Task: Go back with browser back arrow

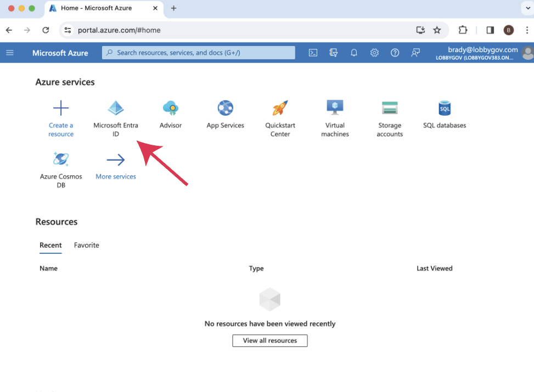Action: coord(9,30)
